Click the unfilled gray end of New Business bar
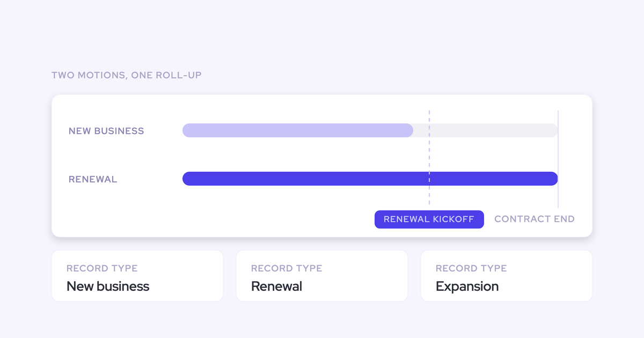The height and width of the screenshot is (338, 644). pyautogui.click(x=486, y=130)
